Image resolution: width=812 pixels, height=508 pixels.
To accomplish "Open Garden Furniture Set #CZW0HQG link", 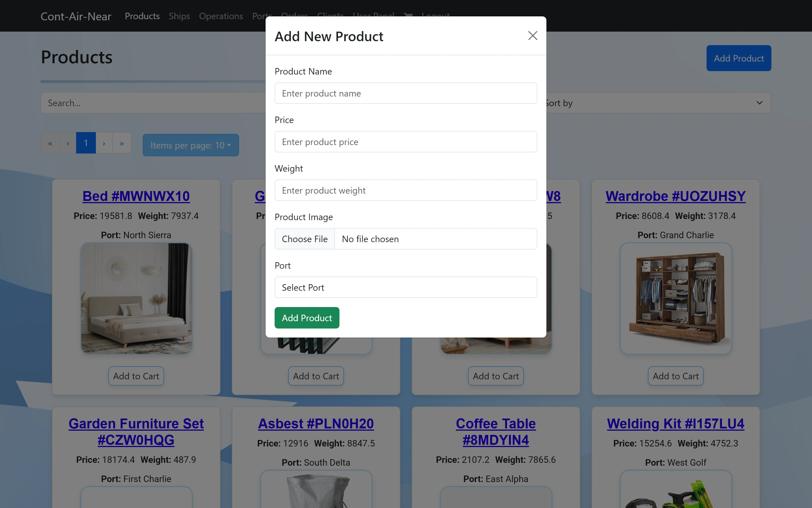I will click(x=136, y=432).
